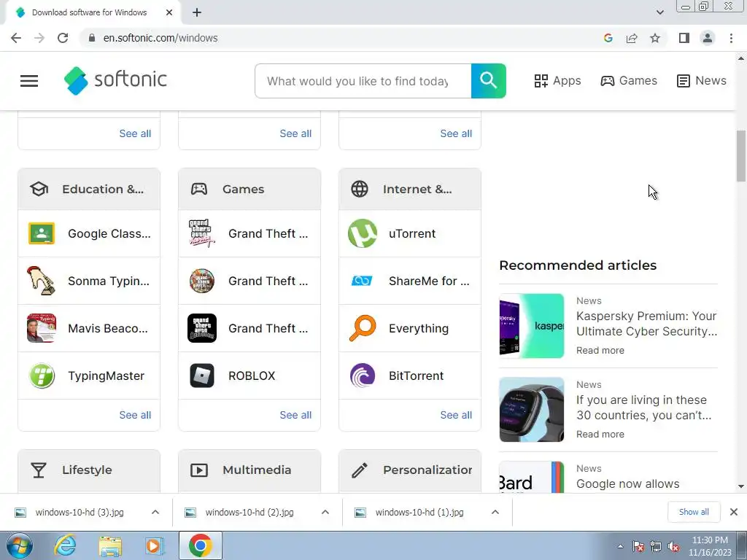
Task: Click the Everything orange magnifier icon
Action: click(x=363, y=328)
